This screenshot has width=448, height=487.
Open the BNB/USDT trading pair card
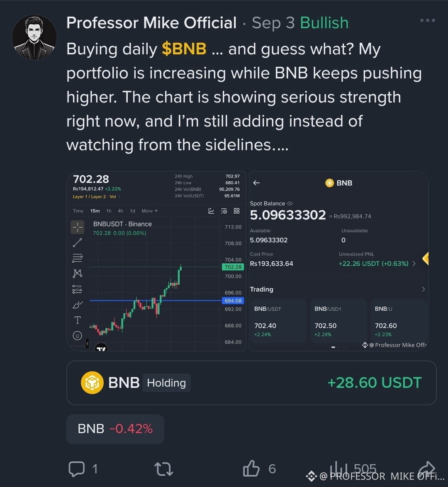(278, 321)
